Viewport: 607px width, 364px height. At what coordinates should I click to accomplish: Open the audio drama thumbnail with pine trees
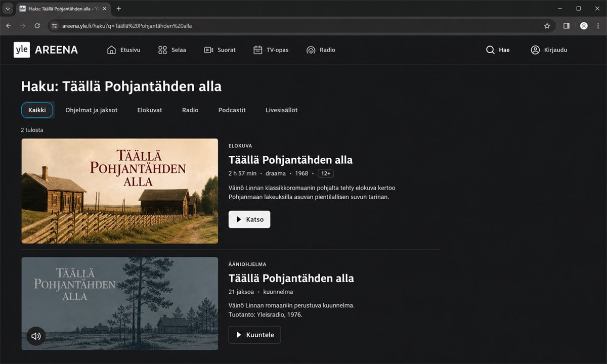(120, 303)
